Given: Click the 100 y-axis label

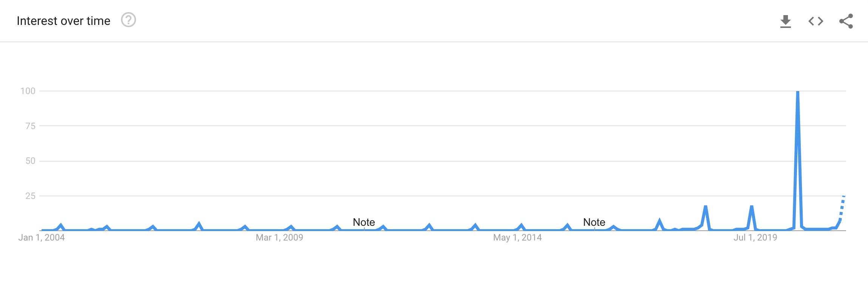Looking at the screenshot, I should pyautogui.click(x=28, y=91).
